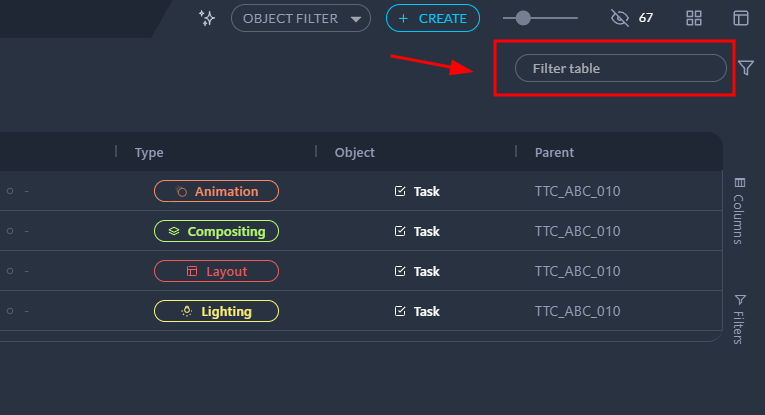Image resolution: width=765 pixels, height=415 pixels.
Task: Click the funnel filter icon beside Filter table
Action: (x=746, y=68)
